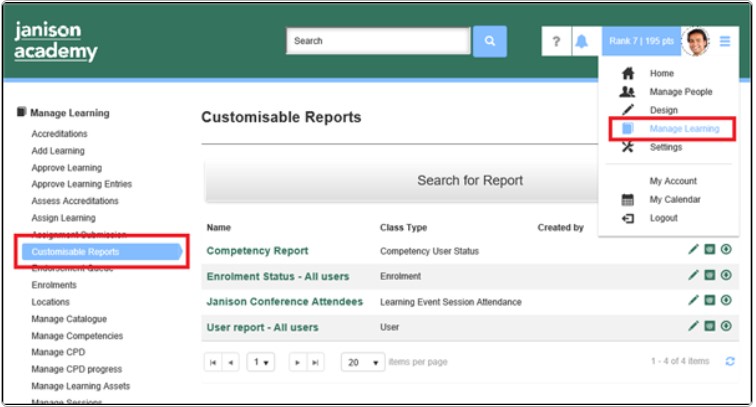Click the user avatar photo
Image resolution: width=756 pixels, height=407 pixels.
pos(696,41)
